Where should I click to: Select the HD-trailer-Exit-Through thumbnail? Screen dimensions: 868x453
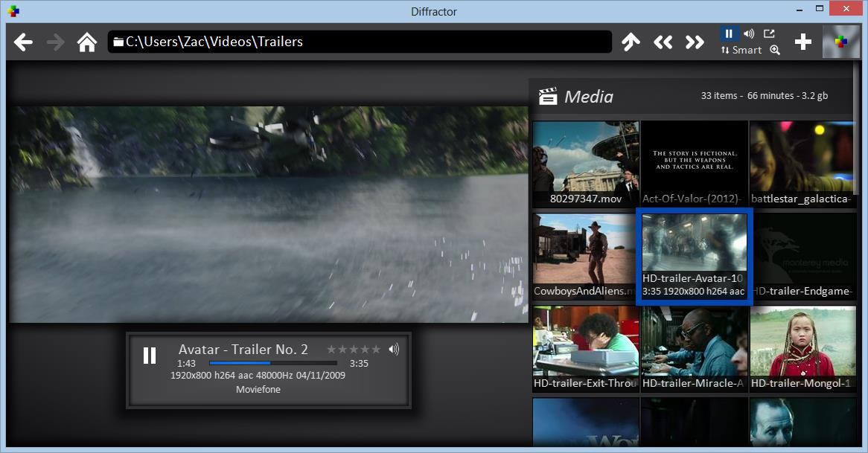pyautogui.click(x=586, y=349)
